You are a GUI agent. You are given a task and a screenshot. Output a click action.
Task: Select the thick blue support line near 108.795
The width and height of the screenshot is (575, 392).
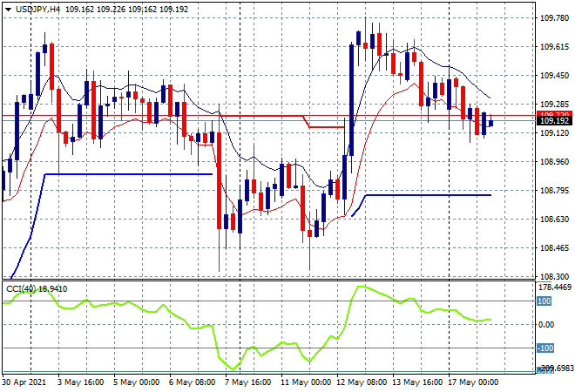[429, 195]
